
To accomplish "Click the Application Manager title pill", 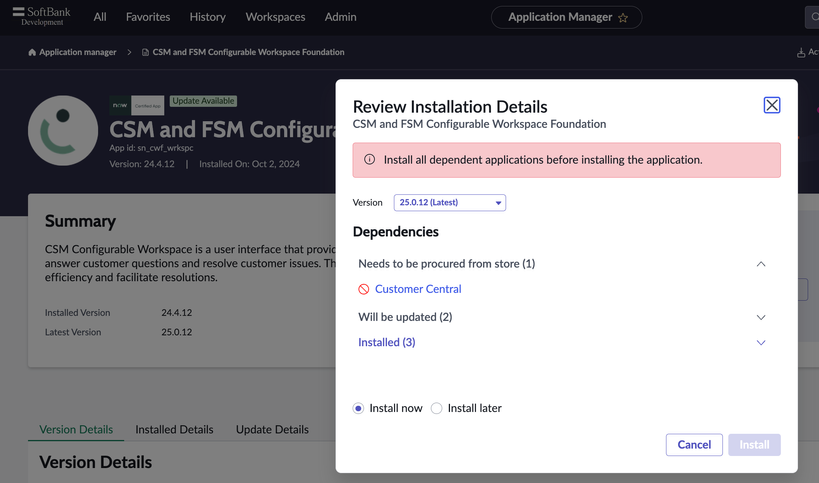I will coord(567,17).
